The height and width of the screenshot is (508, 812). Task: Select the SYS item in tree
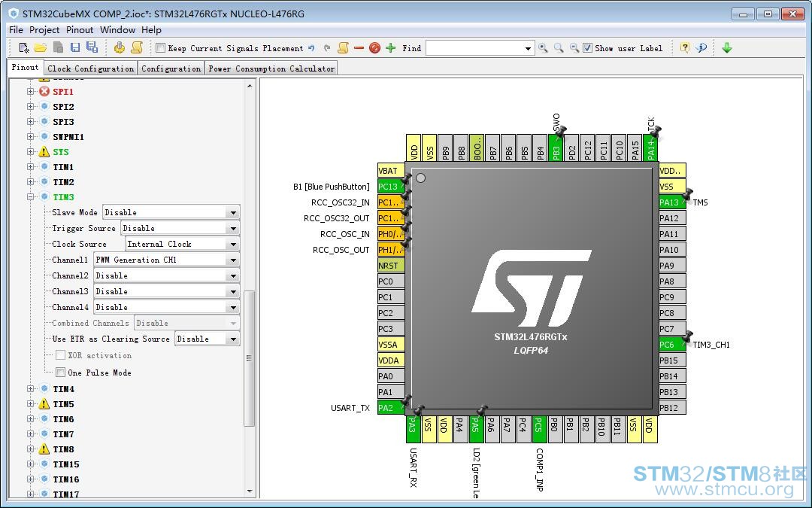[x=61, y=152]
